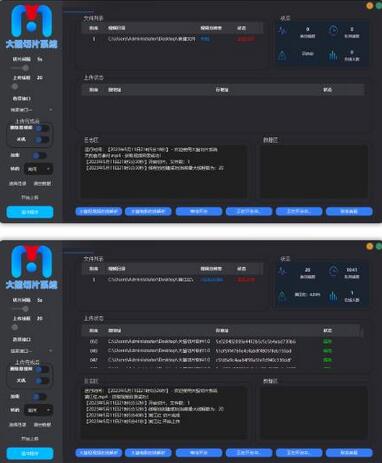Click the large cyan button in upper window sidebar
The width and height of the screenshot is (382, 463).
[30, 212]
